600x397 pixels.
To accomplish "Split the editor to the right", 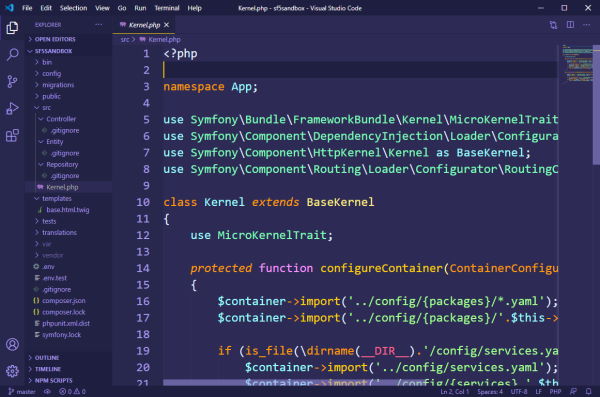I will 570,25.
